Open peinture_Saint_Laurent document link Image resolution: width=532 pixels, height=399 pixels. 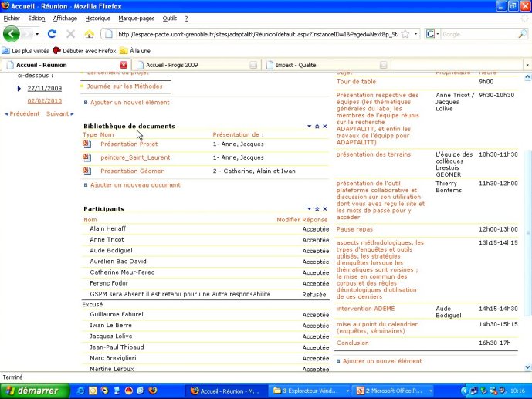135,157
